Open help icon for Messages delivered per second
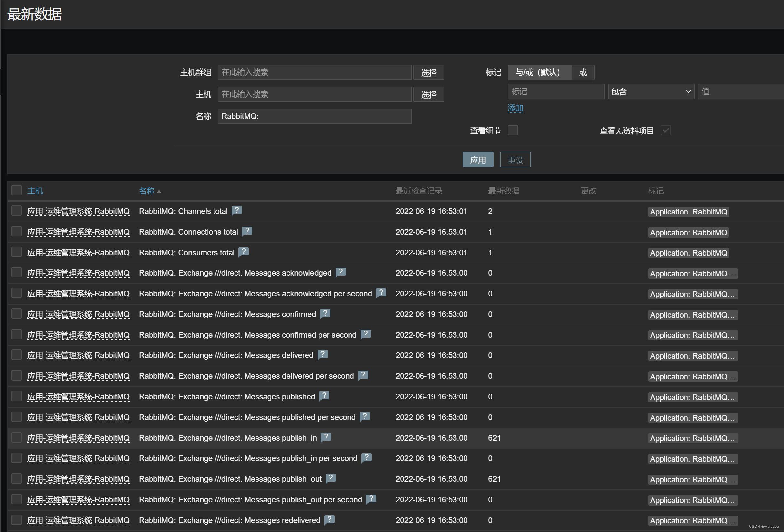Image resolution: width=784 pixels, height=532 pixels. (x=363, y=375)
